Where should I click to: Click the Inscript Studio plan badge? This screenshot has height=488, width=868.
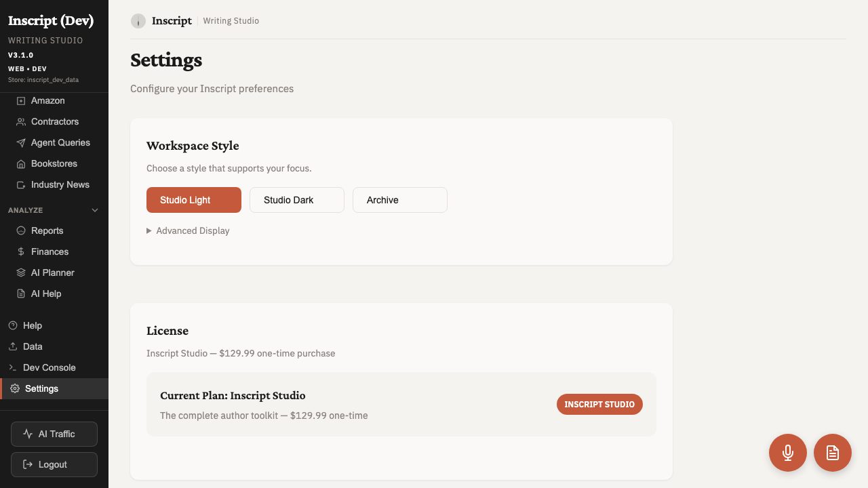(599, 404)
